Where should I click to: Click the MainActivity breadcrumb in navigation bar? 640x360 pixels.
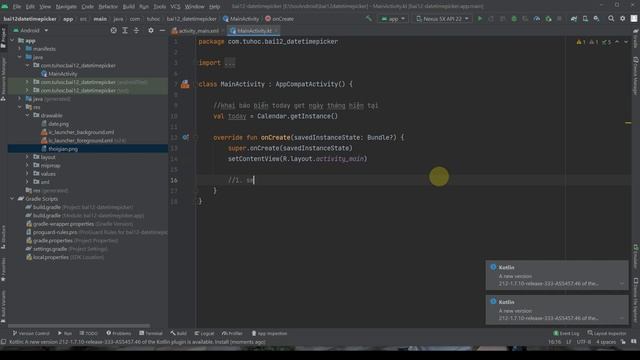click(241, 19)
